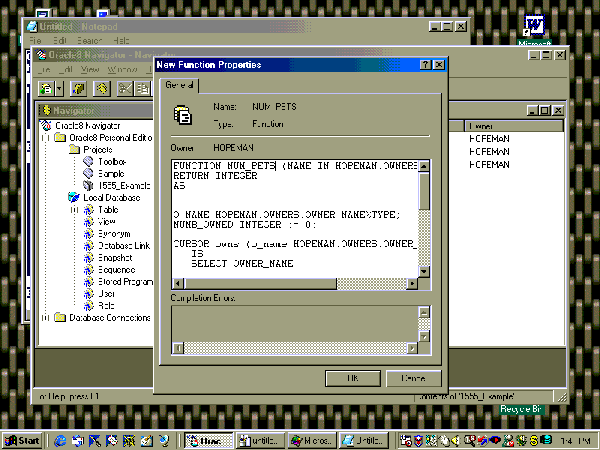Select the Synonym node icon
The image size is (600, 450).
[89, 233]
